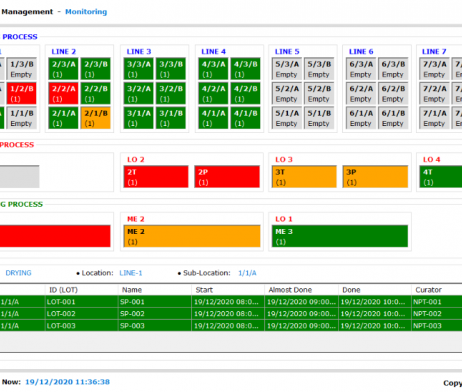Select green cell 4/3/A
This screenshot has width=462, height=392.
[x=213, y=69]
